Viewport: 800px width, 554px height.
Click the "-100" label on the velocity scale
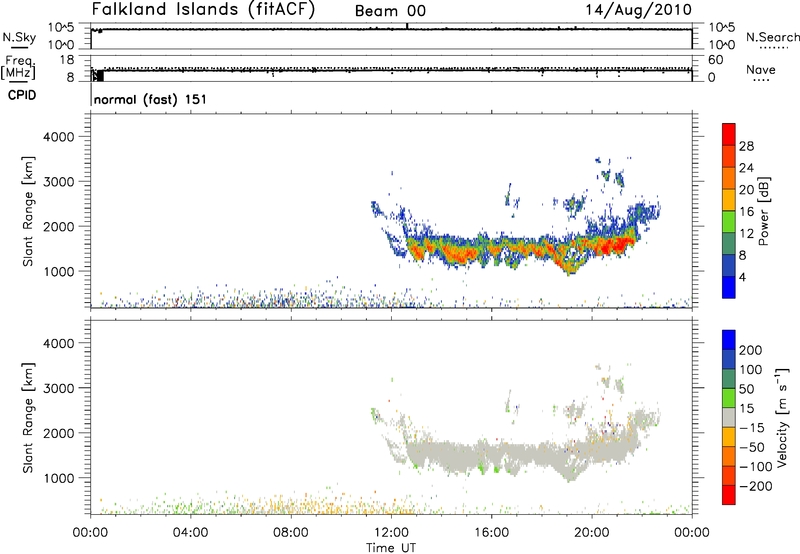coord(756,467)
